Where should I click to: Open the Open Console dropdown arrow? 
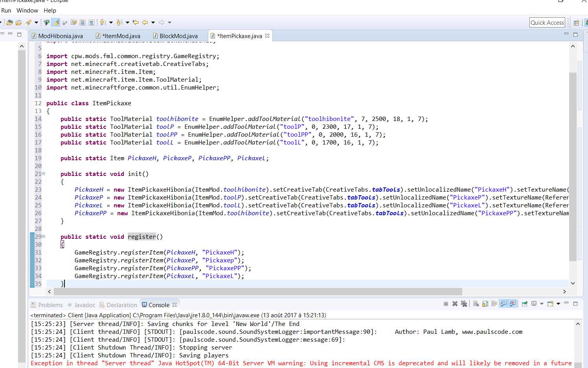[x=558, y=304]
